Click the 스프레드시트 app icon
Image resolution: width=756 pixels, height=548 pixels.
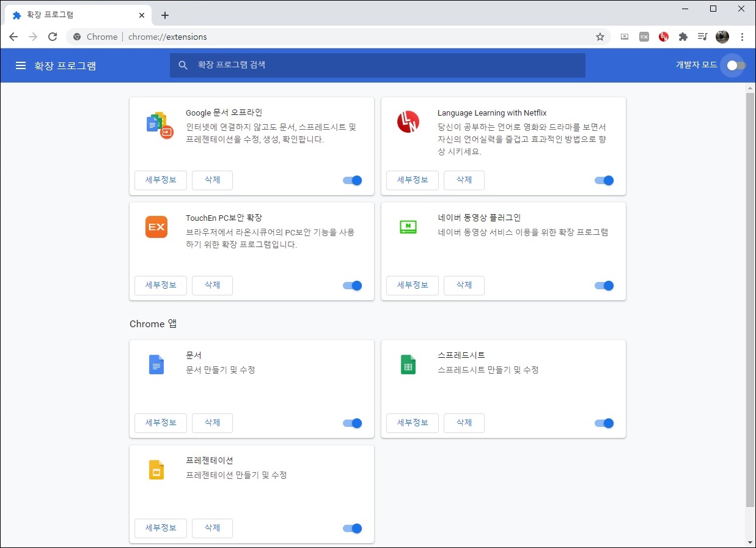pyautogui.click(x=408, y=365)
